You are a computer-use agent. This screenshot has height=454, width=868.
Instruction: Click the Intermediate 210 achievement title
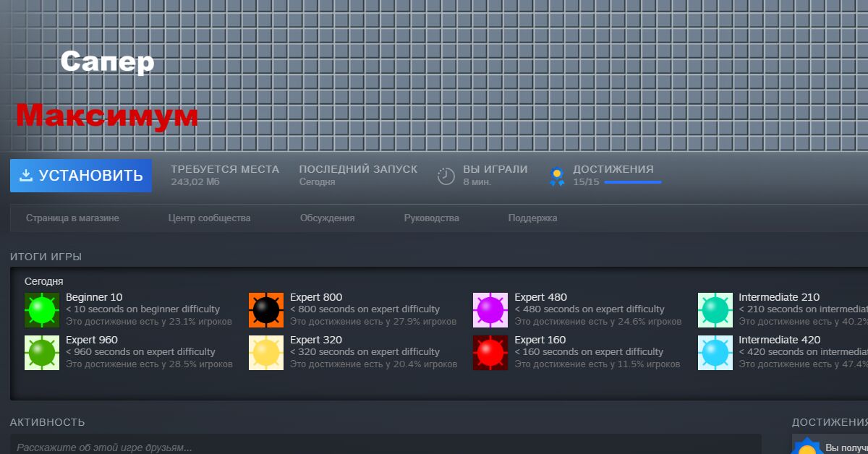pyautogui.click(x=779, y=297)
